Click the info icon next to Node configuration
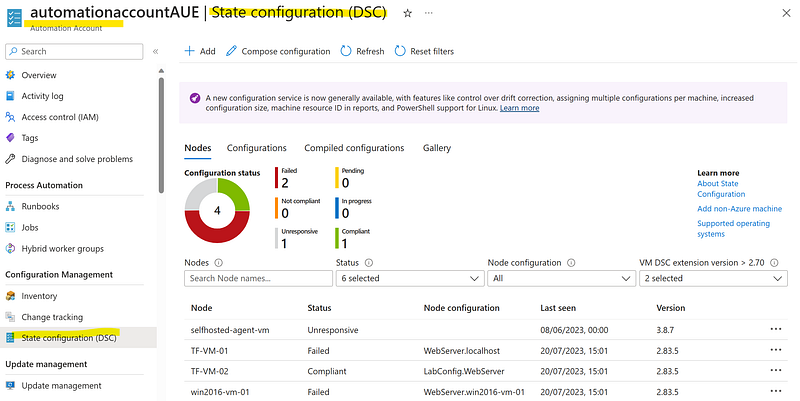This screenshot has width=800, height=401. pos(571,263)
